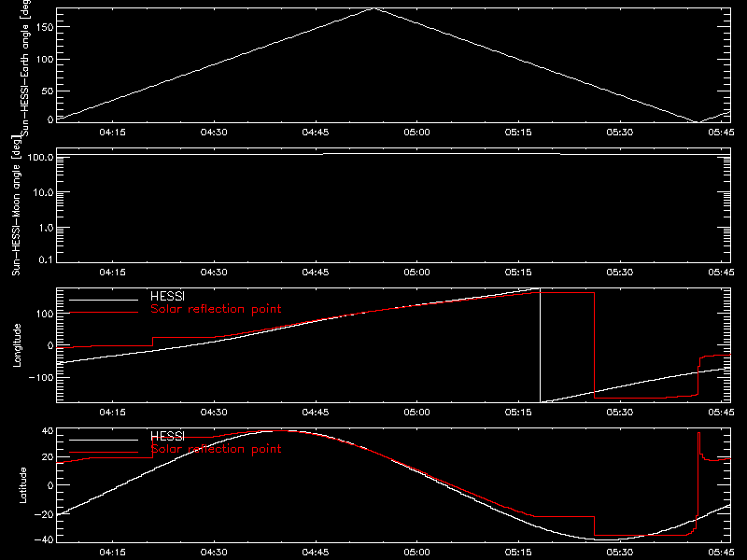Click the -100 tick on Longitude axis
The width and height of the screenshot is (747, 560).
pyautogui.click(x=41, y=377)
